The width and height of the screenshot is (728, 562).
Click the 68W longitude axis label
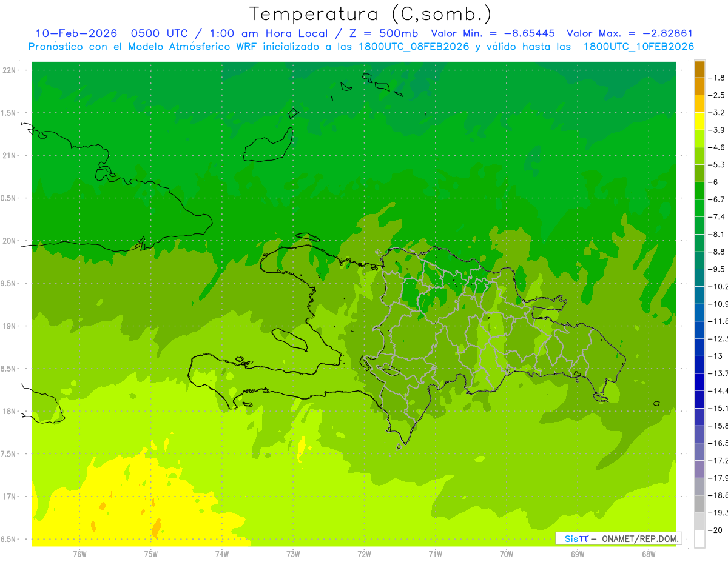(649, 554)
